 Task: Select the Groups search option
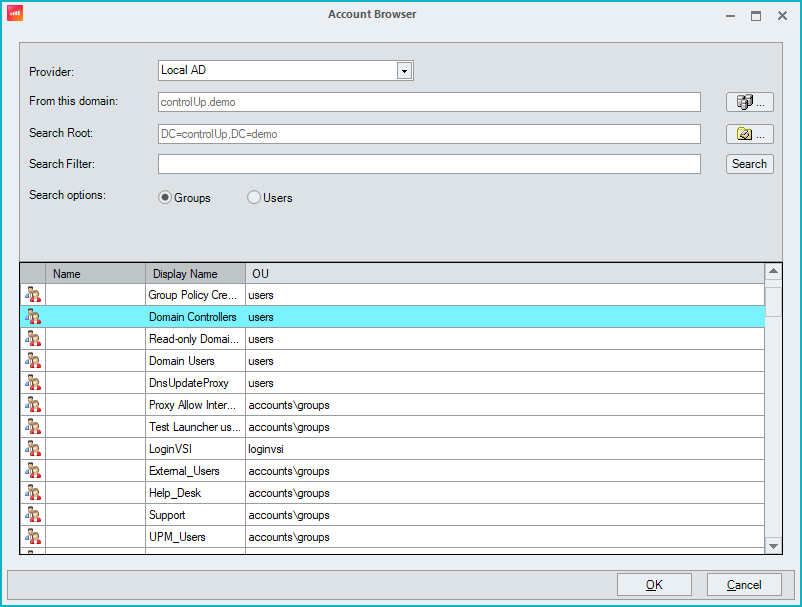pos(162,197)
